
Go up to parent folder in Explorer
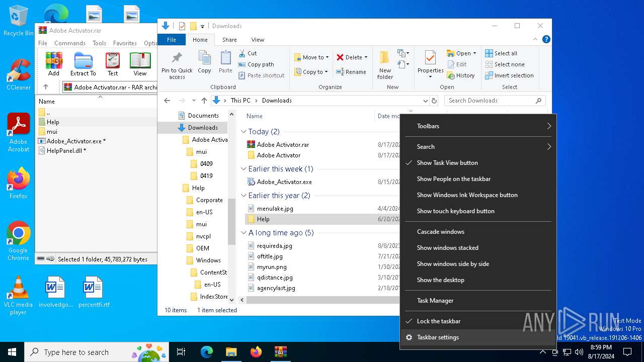coord(204,101)
